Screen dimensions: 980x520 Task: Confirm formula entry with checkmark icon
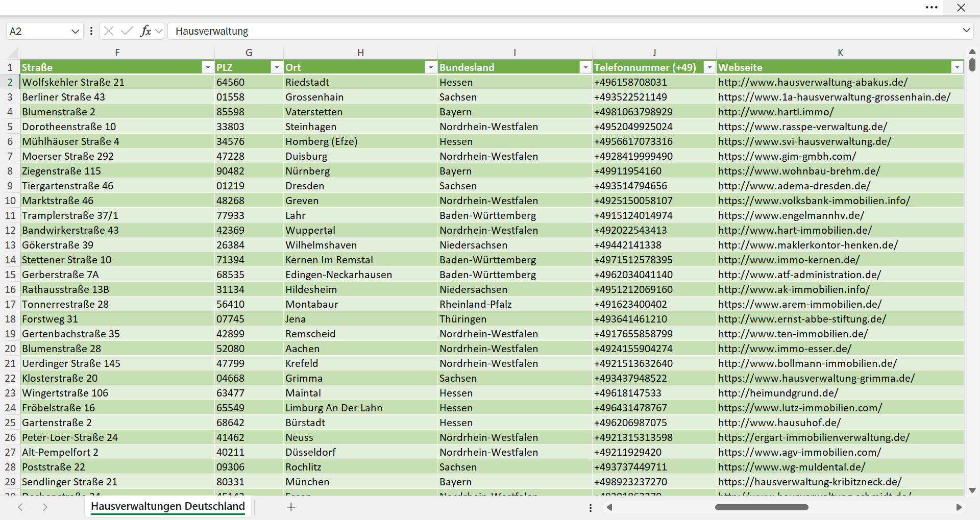point(127,31)
